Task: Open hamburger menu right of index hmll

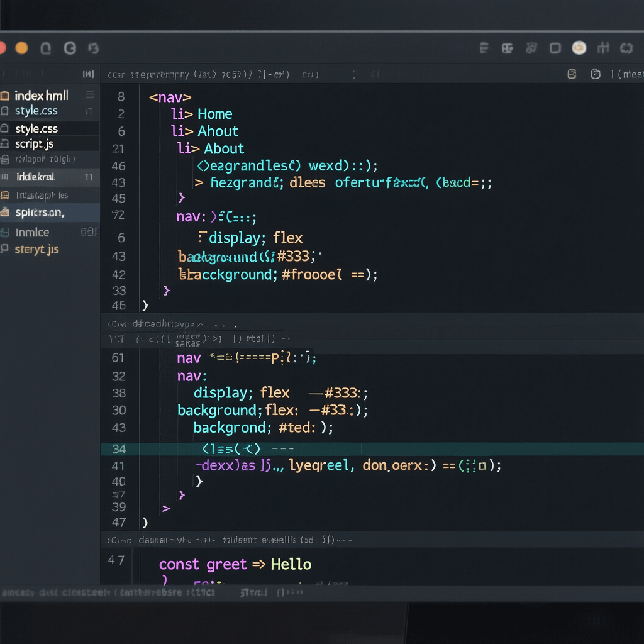Action: point(90,95)
